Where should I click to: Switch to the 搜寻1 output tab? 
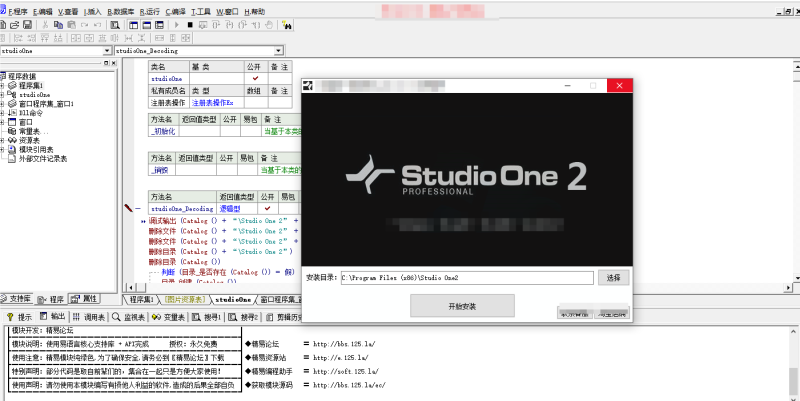(207, 317)
